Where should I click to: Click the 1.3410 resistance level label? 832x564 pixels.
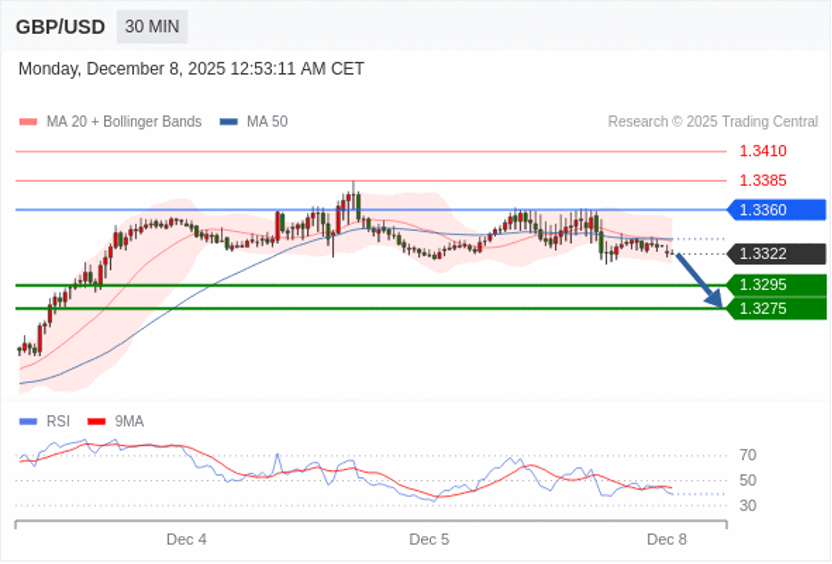[x=762, y=151]
